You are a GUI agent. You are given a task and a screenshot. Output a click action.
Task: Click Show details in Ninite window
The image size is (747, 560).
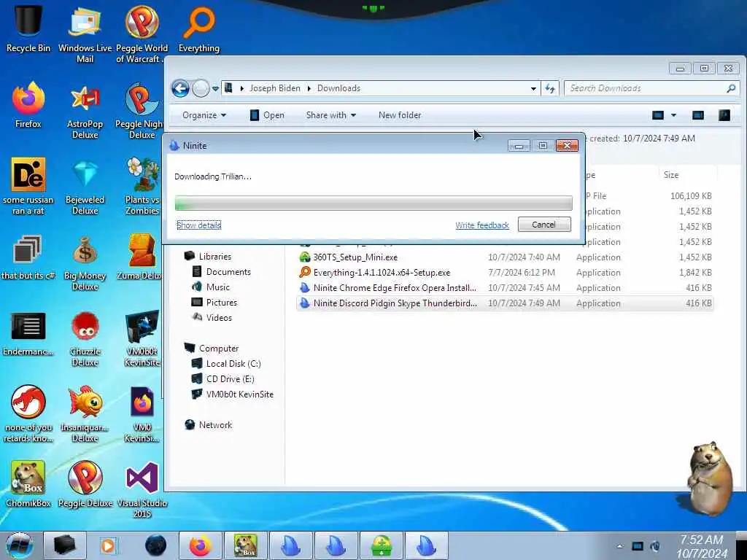198,225
